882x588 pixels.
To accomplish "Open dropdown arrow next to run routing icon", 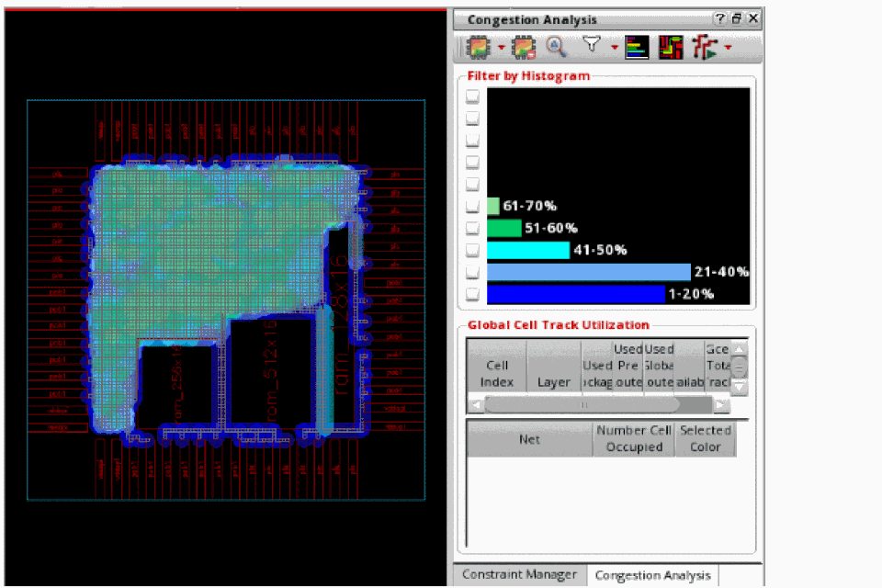I will (x=728, y=47).
